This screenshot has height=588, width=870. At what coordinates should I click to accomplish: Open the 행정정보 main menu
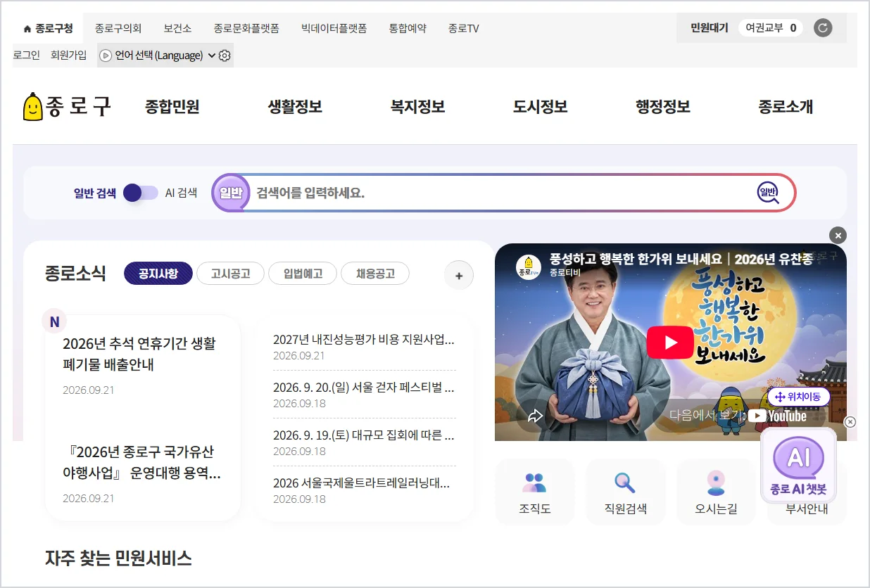click(663, 107)
